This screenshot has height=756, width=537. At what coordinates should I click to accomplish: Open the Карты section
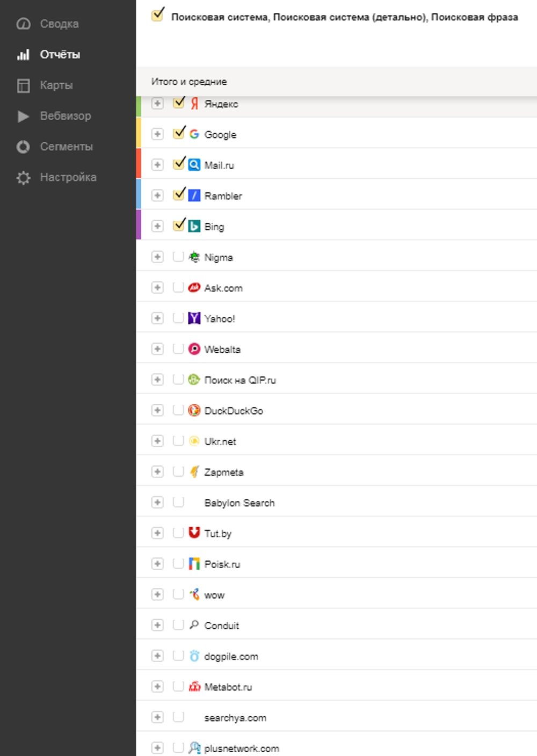(56, 85)
